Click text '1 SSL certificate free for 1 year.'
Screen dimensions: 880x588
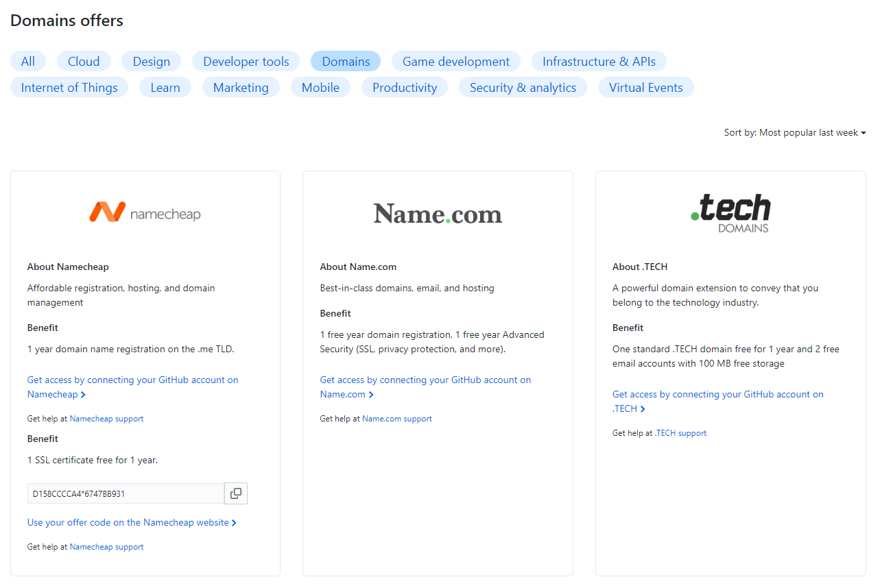coord(93,461)
